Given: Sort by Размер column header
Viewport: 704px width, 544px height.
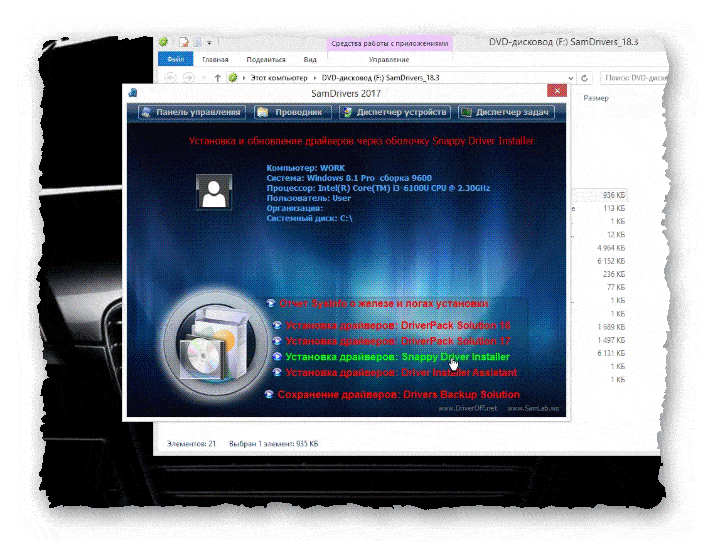Looking at the screenshot, I should tap(596, 98).
